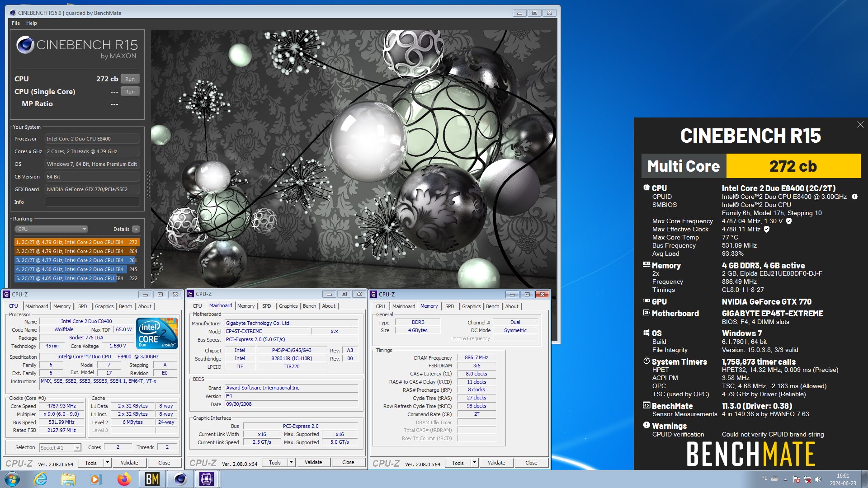Click the middle CPU-Z window title icon
This screenshot has width=868, height=488.
[x=190, y=294]
